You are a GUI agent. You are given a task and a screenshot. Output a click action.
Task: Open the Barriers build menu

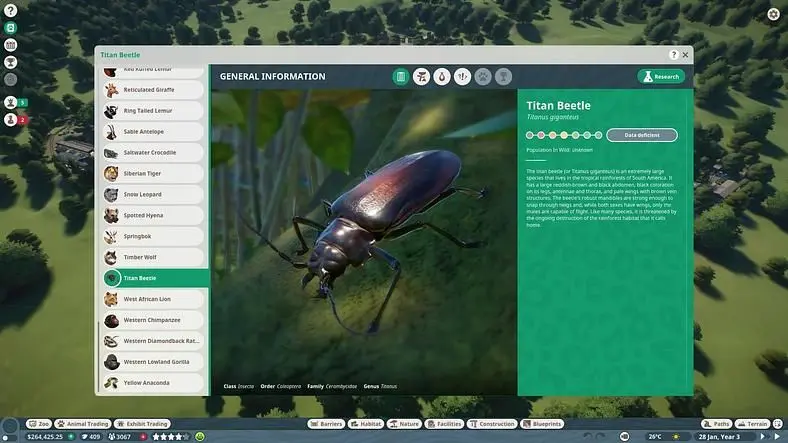[x=326, y=424]
